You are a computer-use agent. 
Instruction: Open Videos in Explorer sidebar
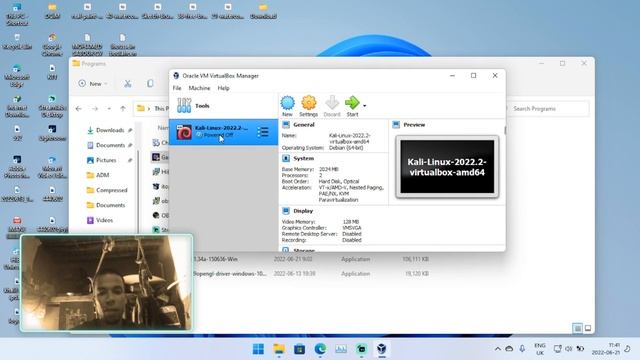[x=104, y=220]
